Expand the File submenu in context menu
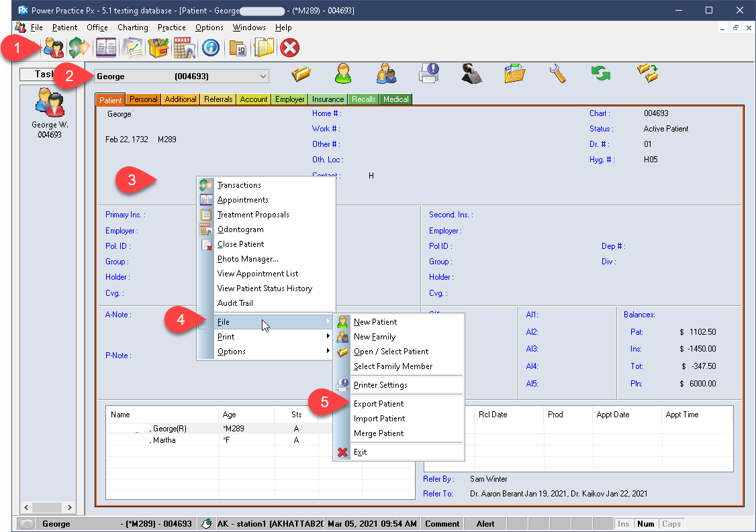756x532 pixels. pos(273,322)
